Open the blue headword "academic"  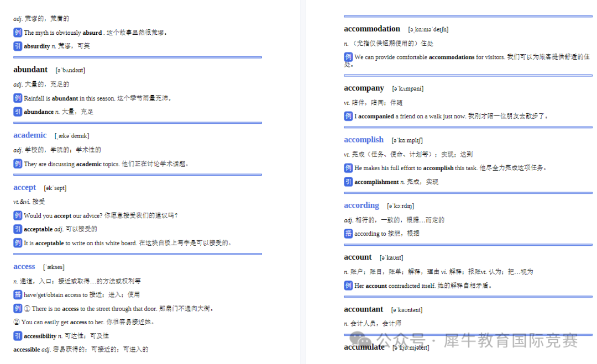(x=30, y=135)
